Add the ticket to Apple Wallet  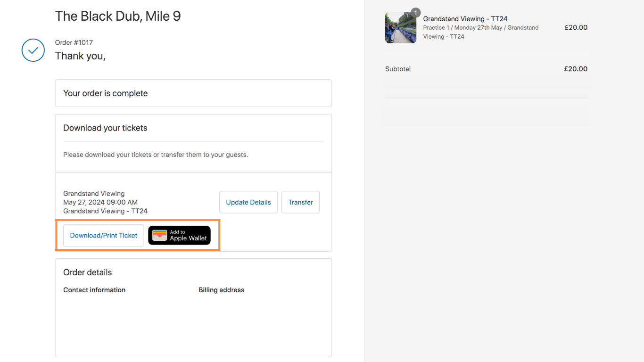point(180,235)
